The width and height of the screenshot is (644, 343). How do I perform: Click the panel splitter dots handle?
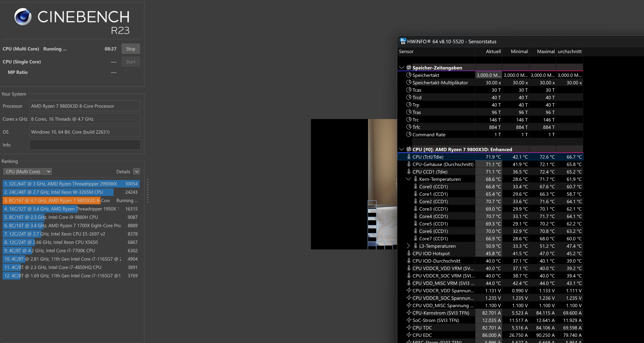point(148,191)
